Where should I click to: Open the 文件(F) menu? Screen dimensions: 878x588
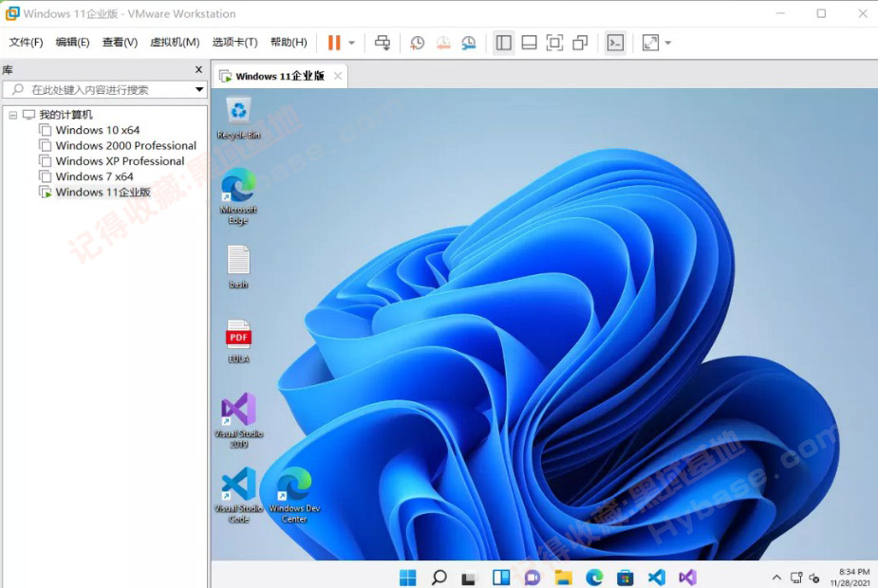26,43
